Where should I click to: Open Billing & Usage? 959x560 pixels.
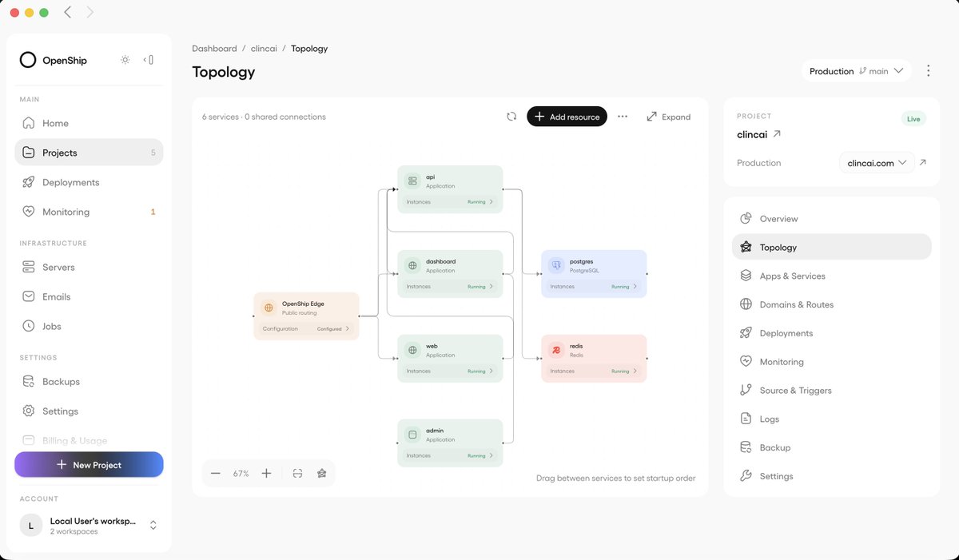[89, 440]
